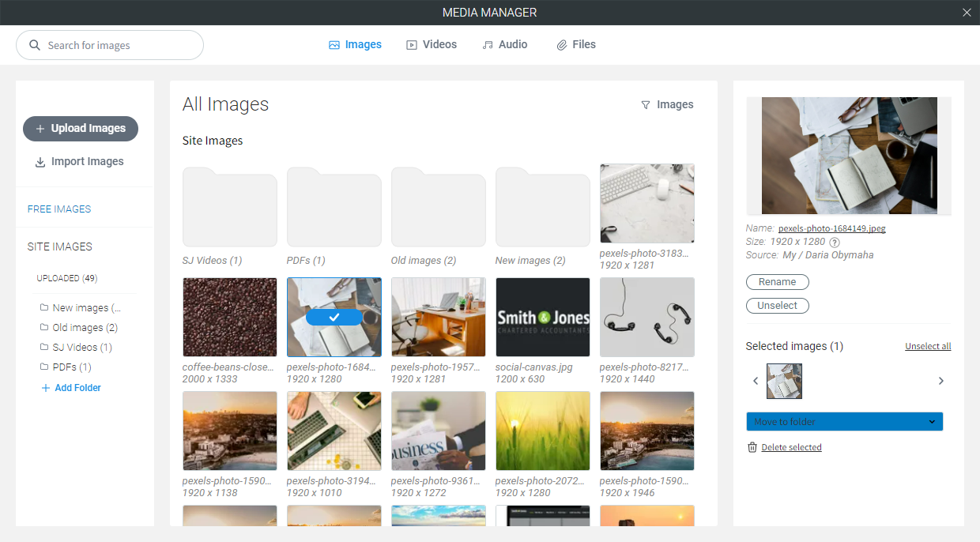Screen dimensions: 980x542
Task: Click the folder icon beside PDFs in sidebar
Action: 45,367
